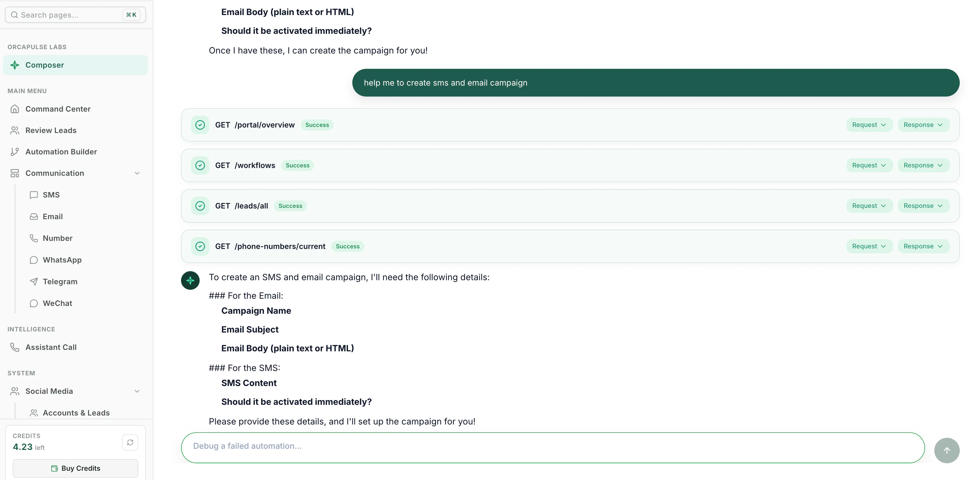The image size is (980, 480).
Task: Click the WhatsApp bubble icon
Action: tap(34, 260)
